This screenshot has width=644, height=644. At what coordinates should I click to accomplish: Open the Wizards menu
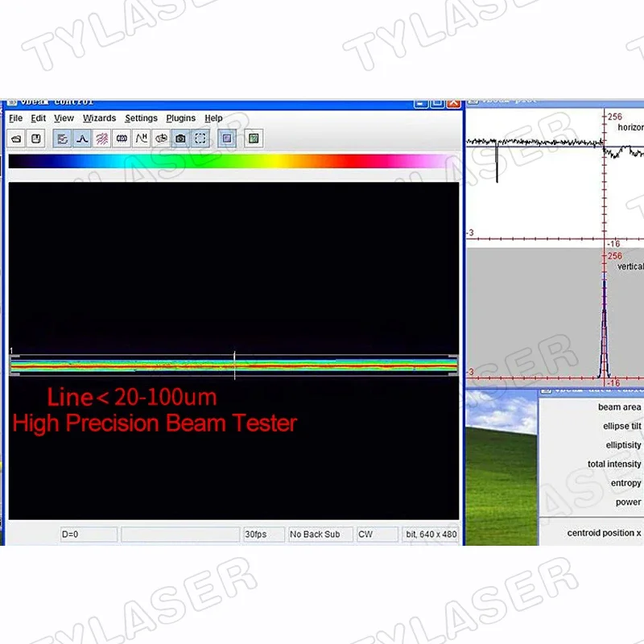pos(99,118)
